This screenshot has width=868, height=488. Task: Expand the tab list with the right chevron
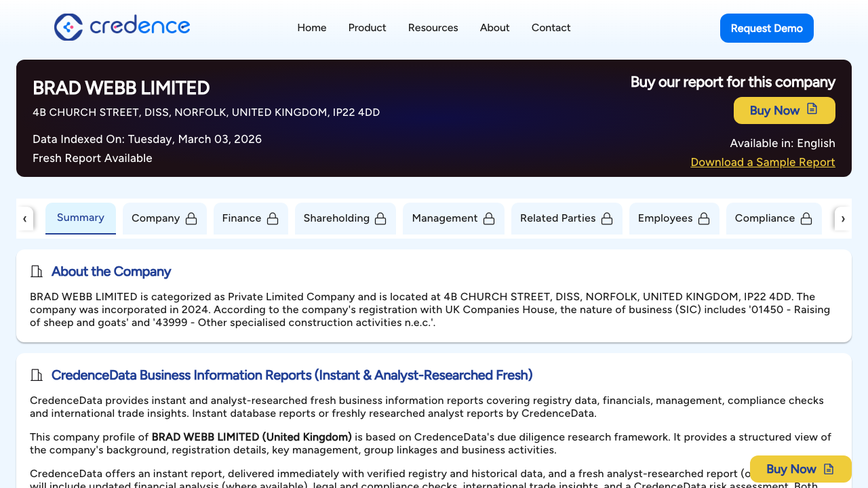[843, 218]
